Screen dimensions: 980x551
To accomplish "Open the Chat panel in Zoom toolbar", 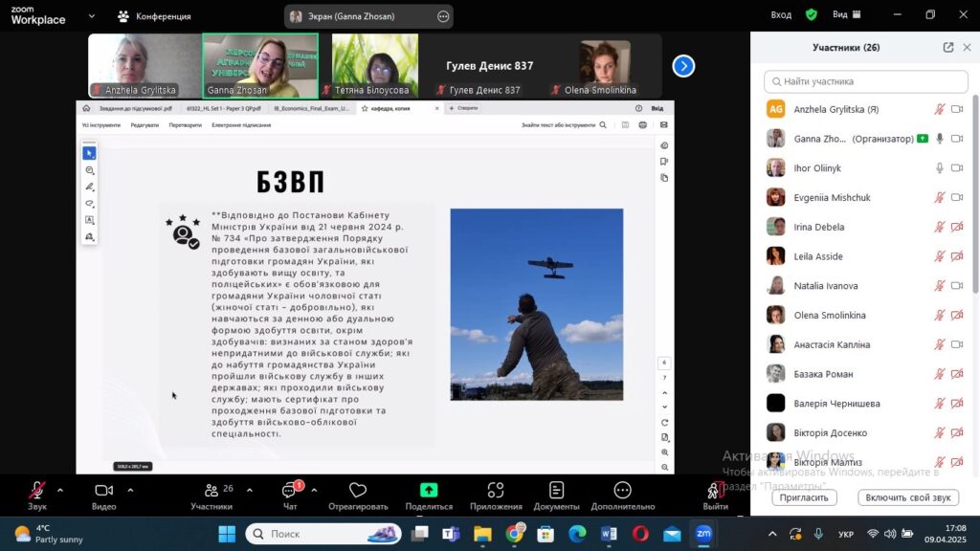I will click(x=289, y=493).
